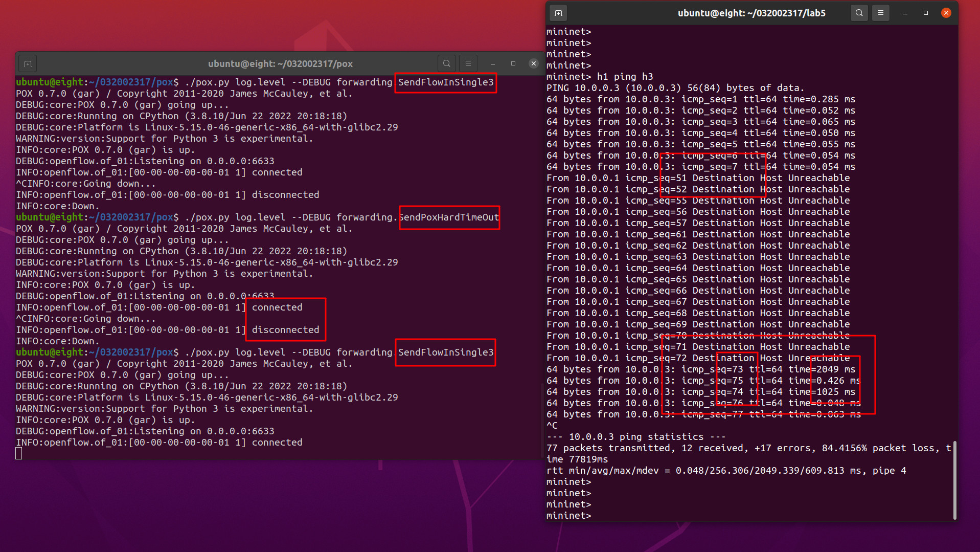This screenshot has height=552, width=980.
Task: Click the icmp_seq=67 Destination Host Unreachable line
Action: pos(698,302)
